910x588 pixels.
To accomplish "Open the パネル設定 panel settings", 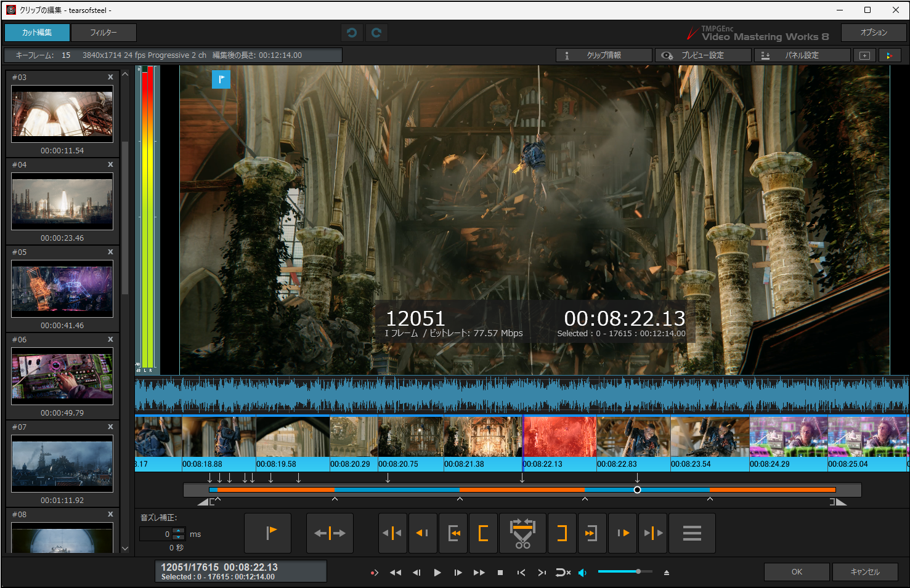I will [802, 55].
